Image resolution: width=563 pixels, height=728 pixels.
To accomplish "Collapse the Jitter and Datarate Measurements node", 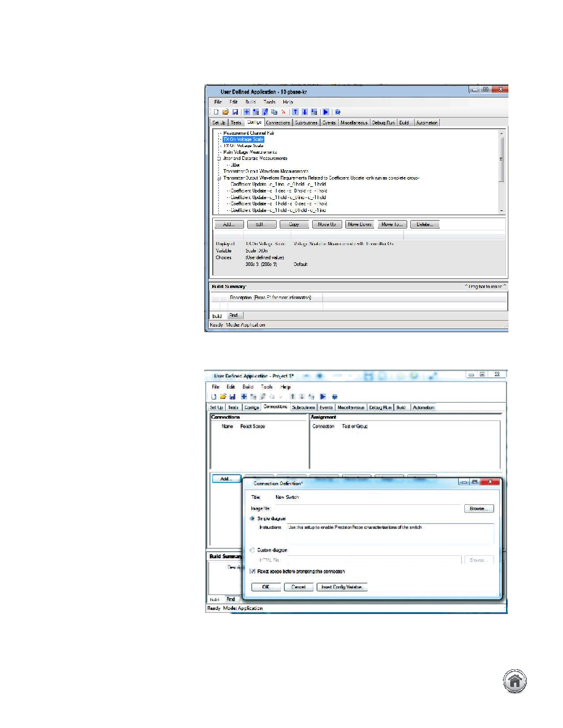I will pyautogui.click(x=219, y=158).
